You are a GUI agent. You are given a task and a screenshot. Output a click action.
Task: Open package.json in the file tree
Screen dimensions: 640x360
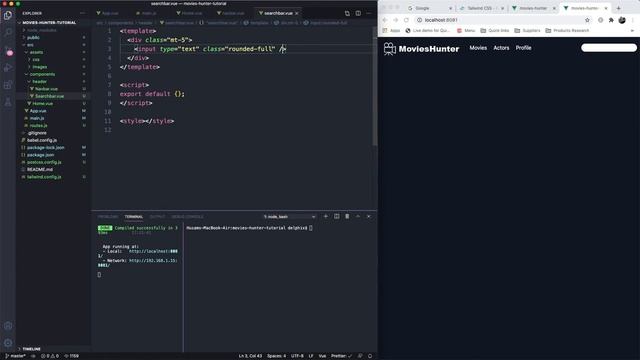pyautogui.click(x=40, y=155)
